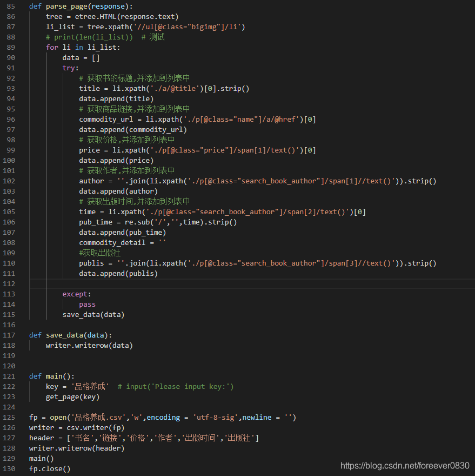This screenshot has height=476, width=475.
Task: Click the 'main()' call on line 129
Action: tap(41, 459)
